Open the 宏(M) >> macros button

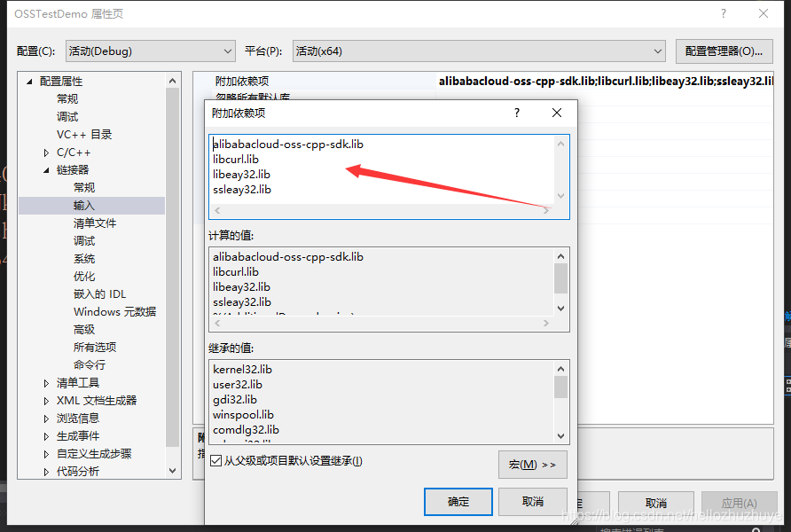[x=533, y=465]
